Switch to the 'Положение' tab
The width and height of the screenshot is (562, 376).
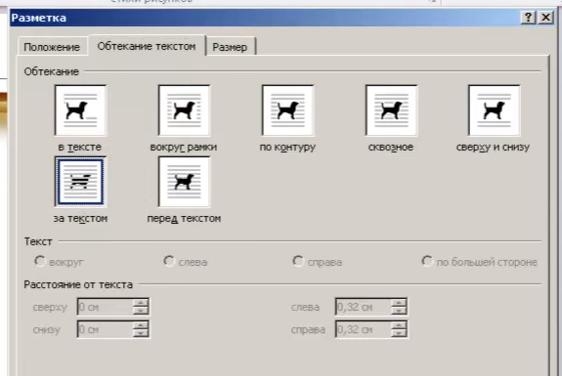point(52,47)
